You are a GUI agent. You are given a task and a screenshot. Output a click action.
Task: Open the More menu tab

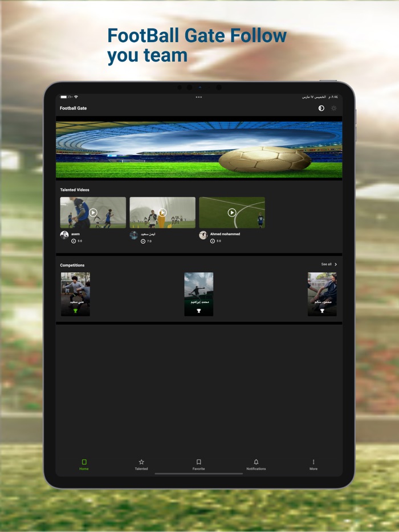(313, 464)
